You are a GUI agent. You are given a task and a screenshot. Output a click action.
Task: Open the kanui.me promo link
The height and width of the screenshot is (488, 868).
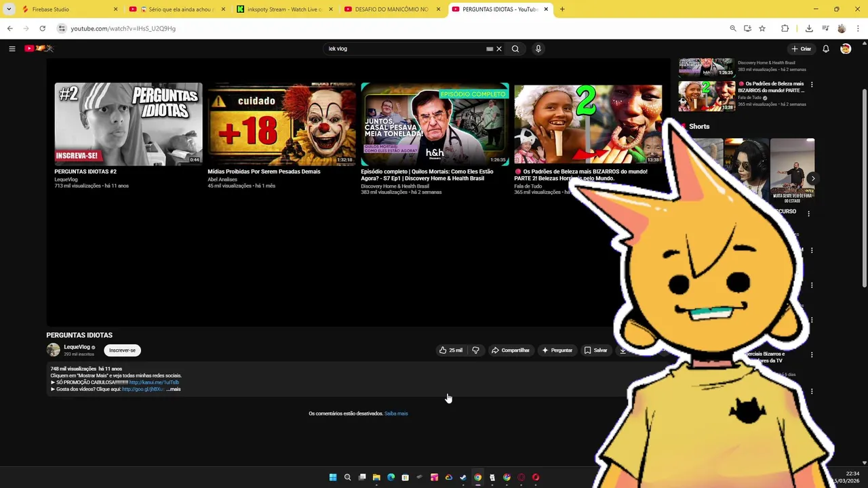tap(154, 382)
